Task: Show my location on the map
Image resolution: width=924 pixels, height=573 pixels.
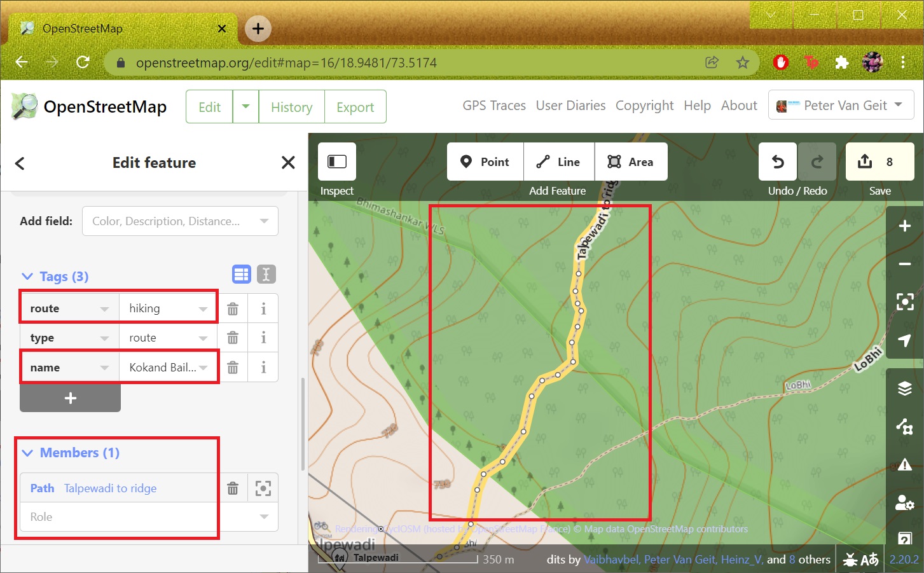Action: coord(905,340)
